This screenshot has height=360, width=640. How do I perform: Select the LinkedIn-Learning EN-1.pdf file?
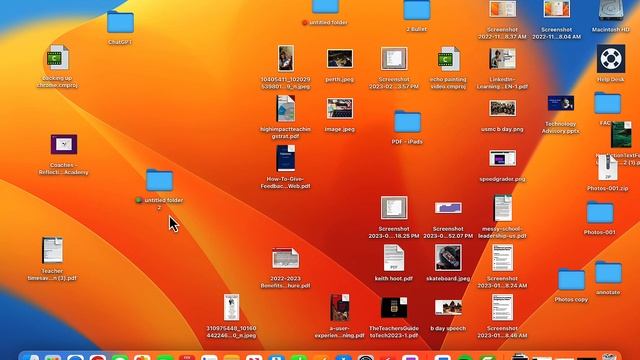tap(502, 59)
